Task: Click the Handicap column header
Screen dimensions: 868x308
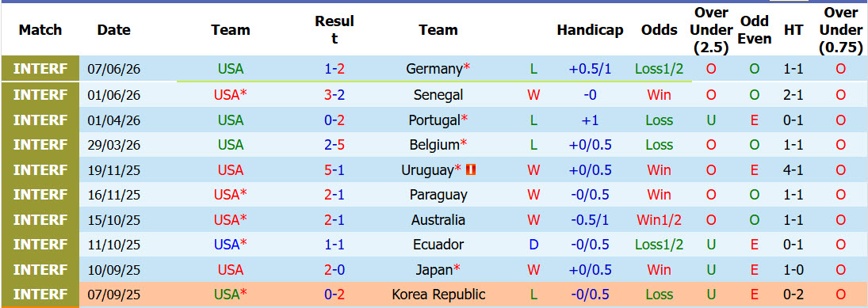Action: [590, 30]
